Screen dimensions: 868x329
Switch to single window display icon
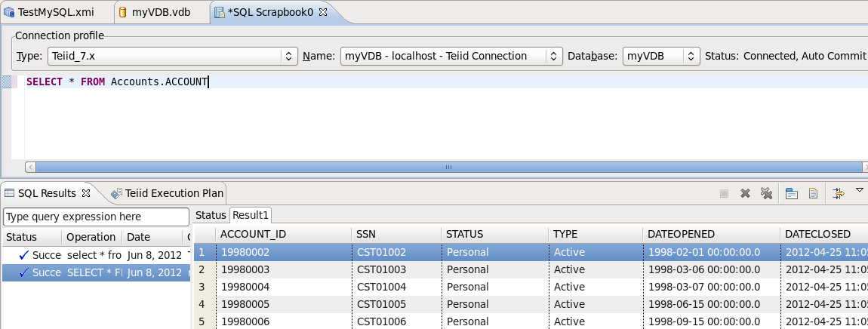click(792, 194)
